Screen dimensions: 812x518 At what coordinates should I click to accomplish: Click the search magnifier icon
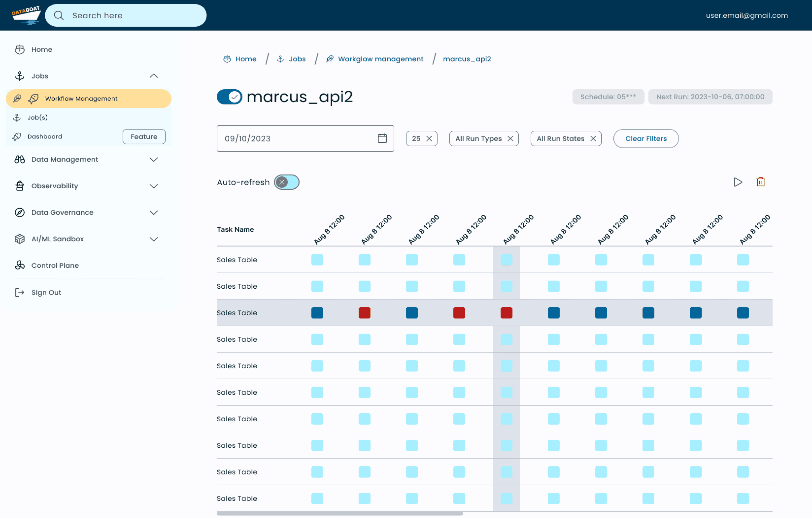(59, 15)
